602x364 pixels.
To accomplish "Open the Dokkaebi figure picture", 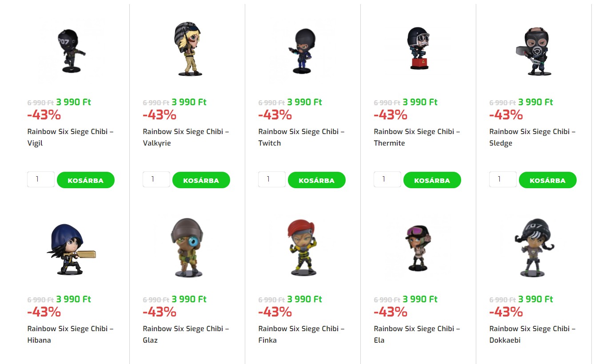I will point(533,247).
